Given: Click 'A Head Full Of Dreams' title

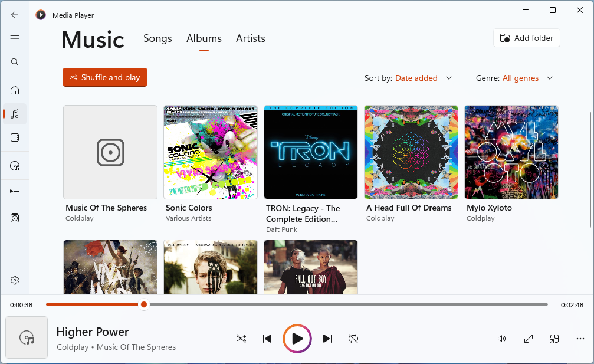Looking at the screenshot, I should [409, 208].
